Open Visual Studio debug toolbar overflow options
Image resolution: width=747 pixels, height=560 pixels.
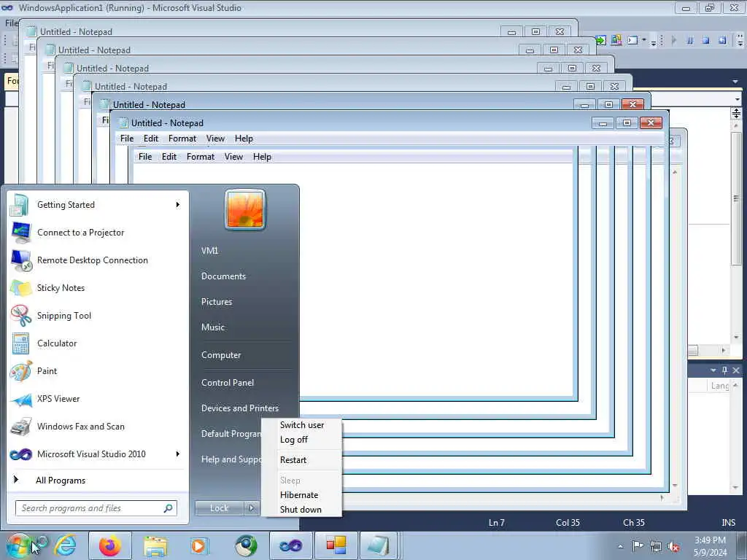(740, 40)
